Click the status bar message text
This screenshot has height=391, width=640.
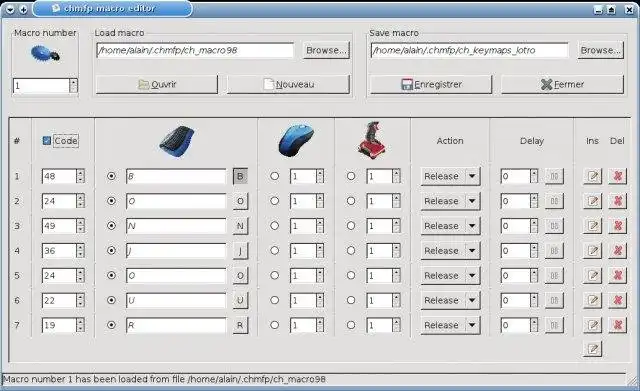point(164,379)
